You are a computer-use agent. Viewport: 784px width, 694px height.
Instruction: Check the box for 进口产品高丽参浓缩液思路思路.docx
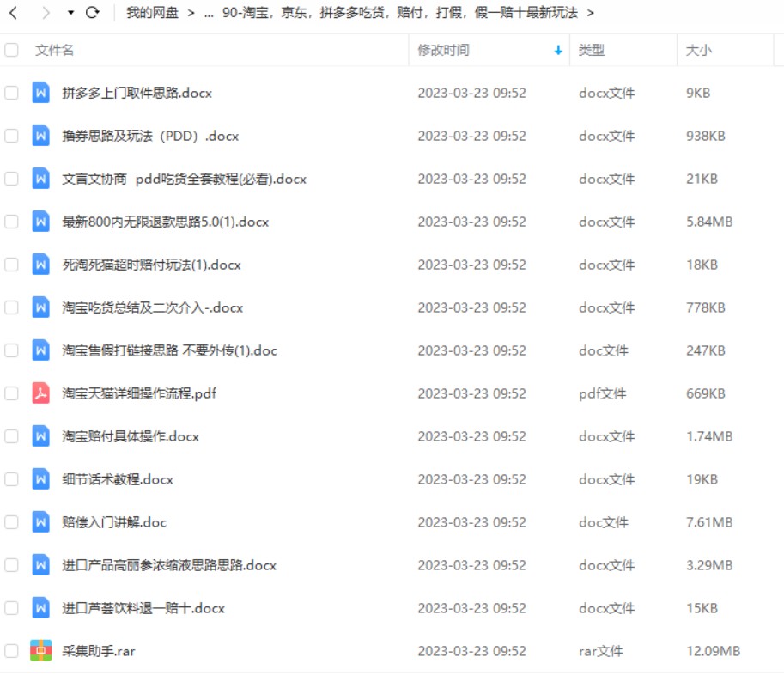click(11, 565)
